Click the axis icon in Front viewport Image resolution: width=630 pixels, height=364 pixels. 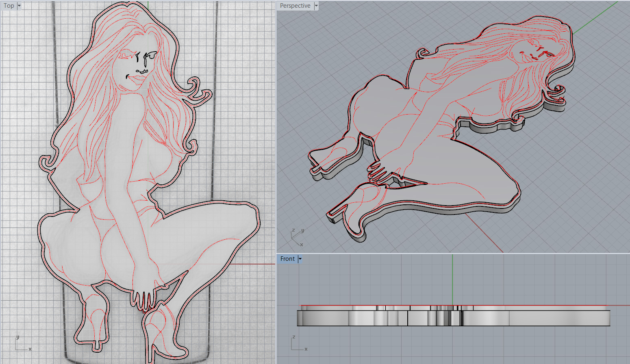(298, 344)
